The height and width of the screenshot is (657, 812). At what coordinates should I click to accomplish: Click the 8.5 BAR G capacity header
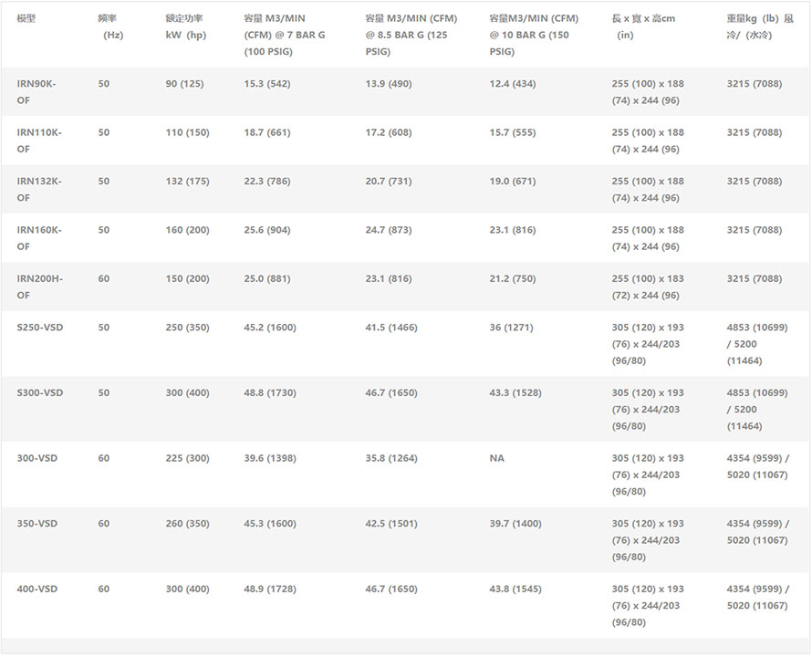(x=411, y=35)
